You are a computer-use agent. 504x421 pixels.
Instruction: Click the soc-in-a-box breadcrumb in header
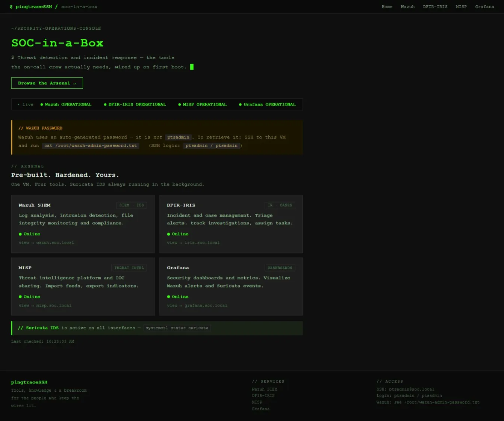tap(79, 7)
